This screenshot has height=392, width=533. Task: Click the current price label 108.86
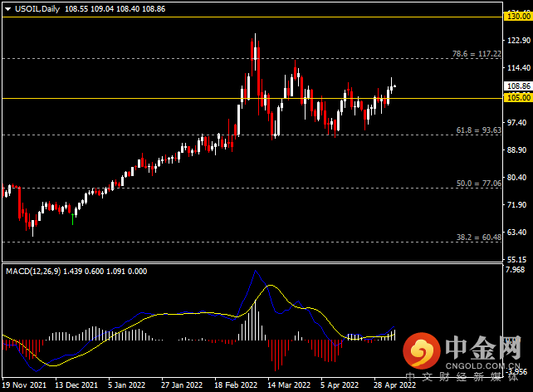coord(518,86)
